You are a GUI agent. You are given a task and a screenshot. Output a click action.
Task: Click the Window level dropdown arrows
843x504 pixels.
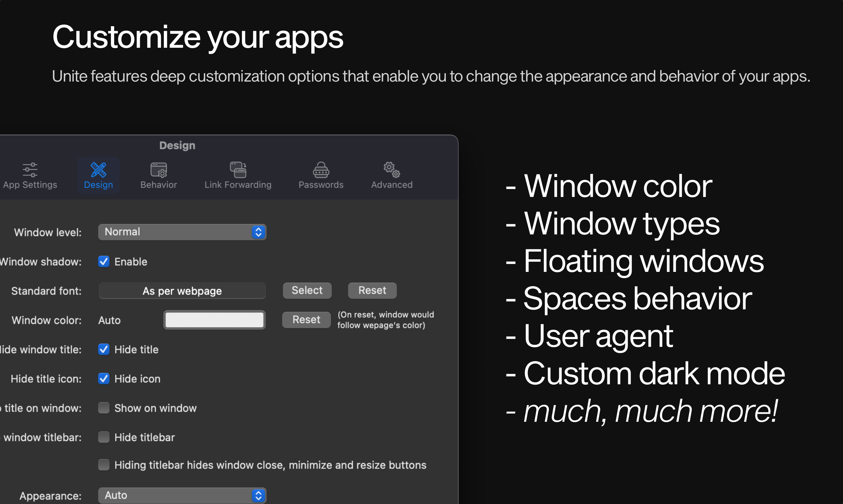coord(258,232)
